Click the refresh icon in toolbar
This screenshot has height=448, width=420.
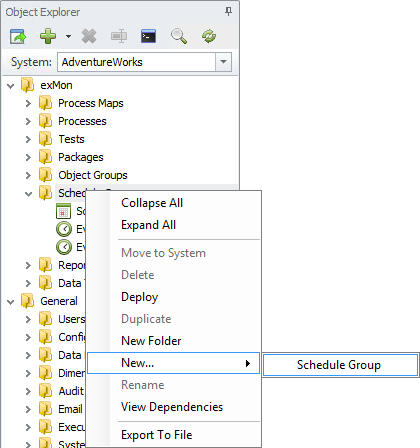pos(209,36)
